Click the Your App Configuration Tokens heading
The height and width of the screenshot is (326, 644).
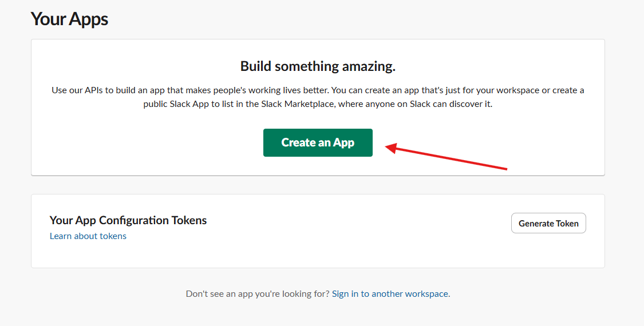(x=128, y=220)
